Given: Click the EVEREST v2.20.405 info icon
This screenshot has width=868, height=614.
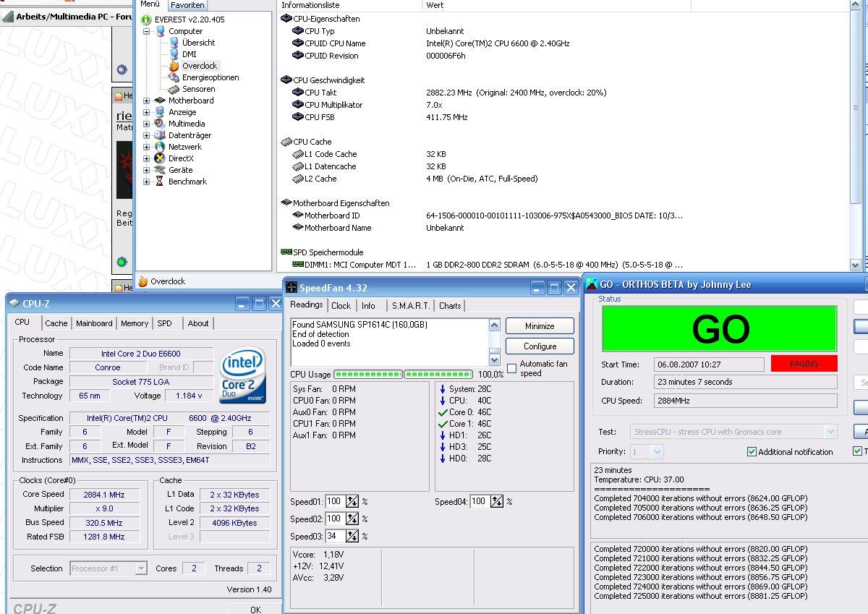Looking at the screenshot, I should [147, 20].
